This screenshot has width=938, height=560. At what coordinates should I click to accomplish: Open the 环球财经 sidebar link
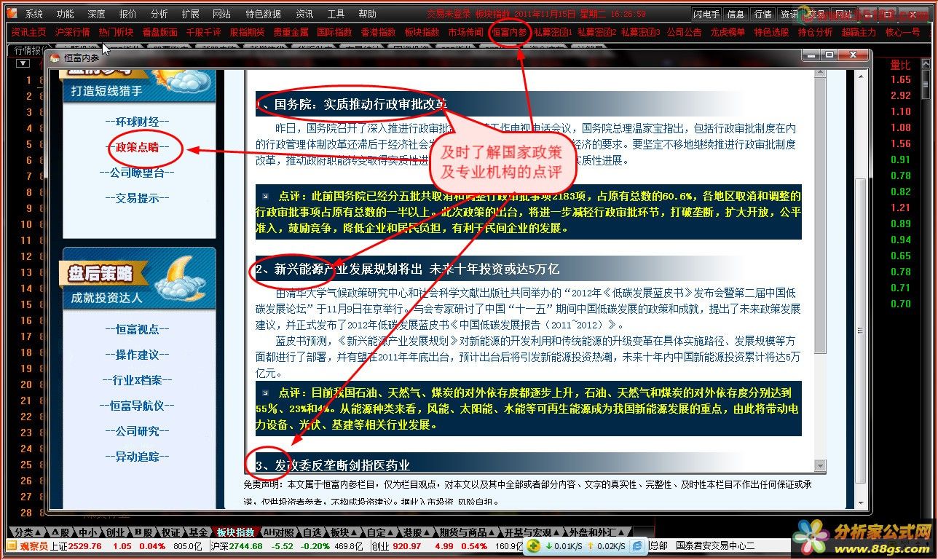click(x=137, y=122)
